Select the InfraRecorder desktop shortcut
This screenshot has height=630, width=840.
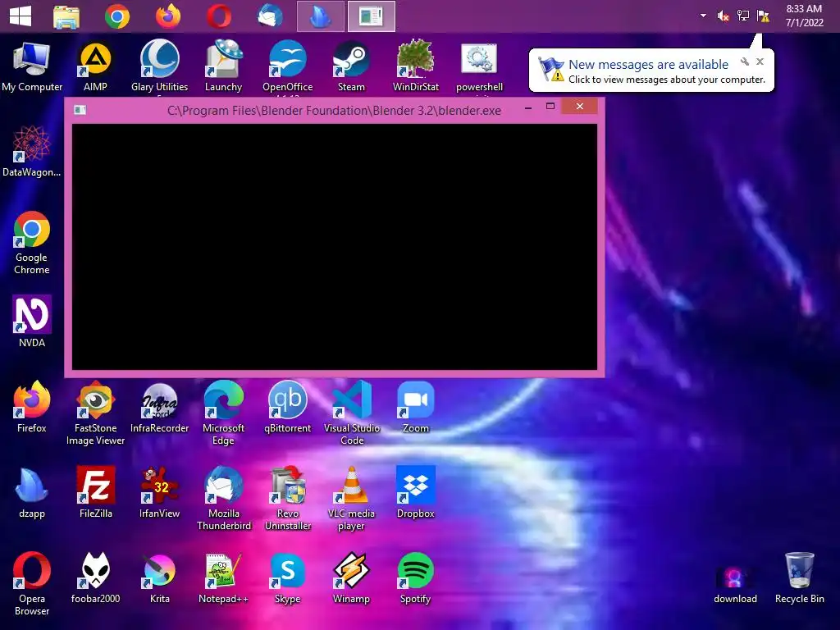[x=160, y=407]
